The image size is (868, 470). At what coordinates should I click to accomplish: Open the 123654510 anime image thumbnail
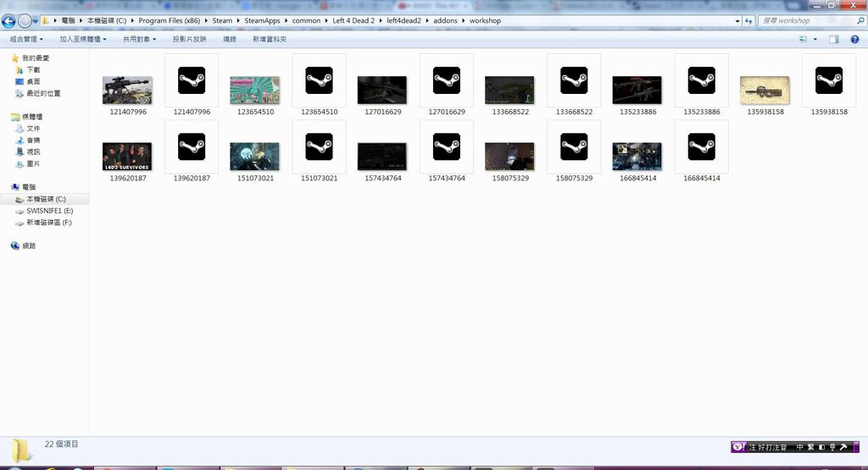pos(255,90)
